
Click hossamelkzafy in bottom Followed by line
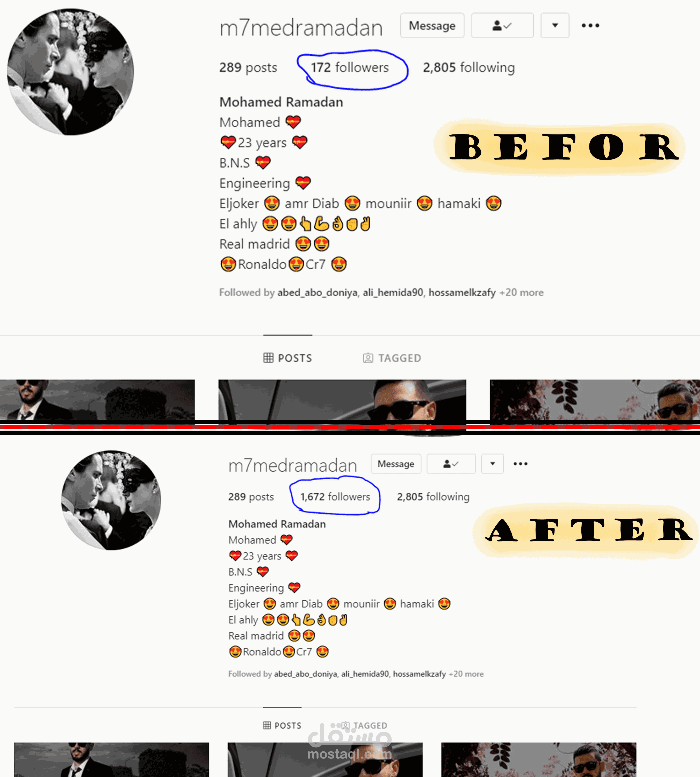click(x=419, y=674)
